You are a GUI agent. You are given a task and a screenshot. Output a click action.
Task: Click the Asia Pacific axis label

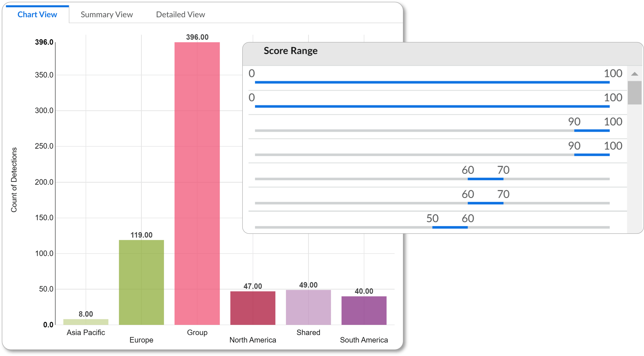tap(86, 332)
